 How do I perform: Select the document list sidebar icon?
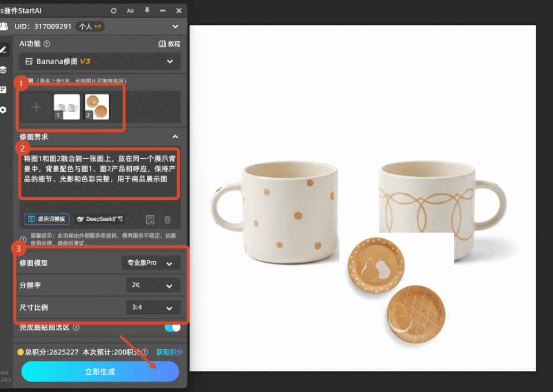(4, 90)
